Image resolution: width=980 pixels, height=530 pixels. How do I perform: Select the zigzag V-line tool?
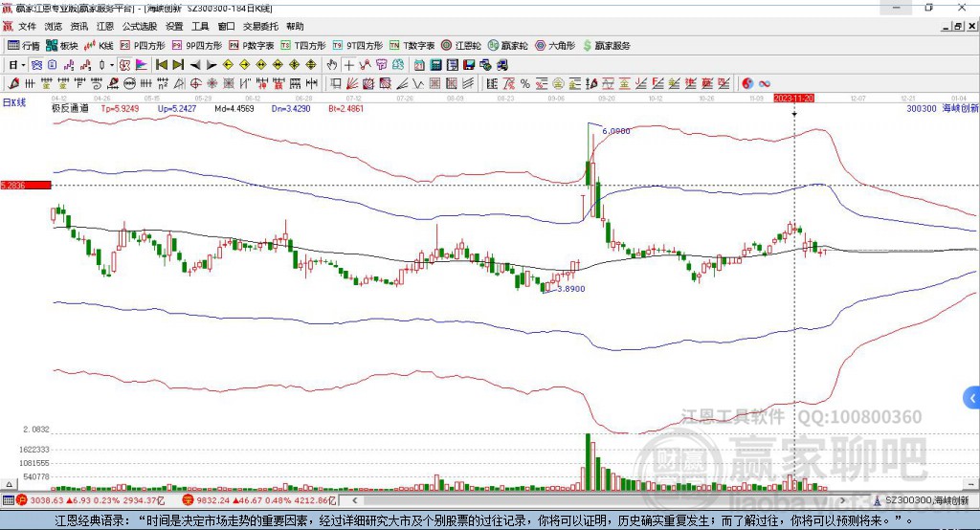(x=417, y=84)
